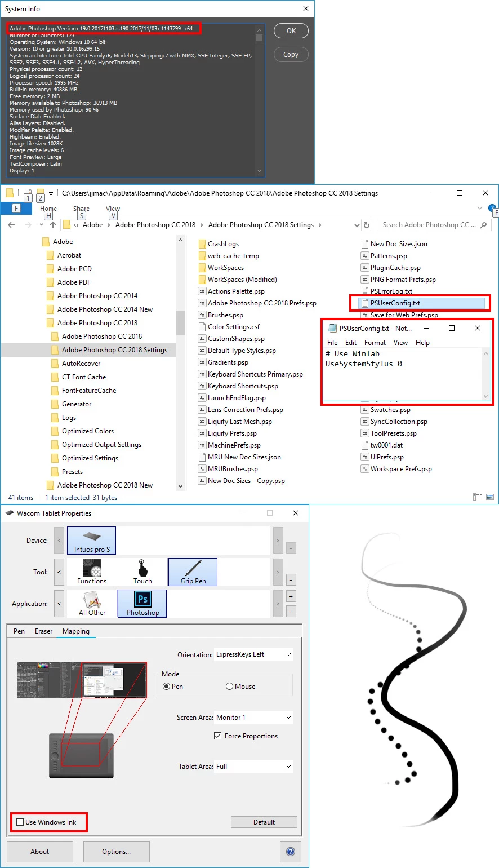Switch to the Eraser tab in Wacom
Viewport: 499px width, 868px height.
[43, 631]
